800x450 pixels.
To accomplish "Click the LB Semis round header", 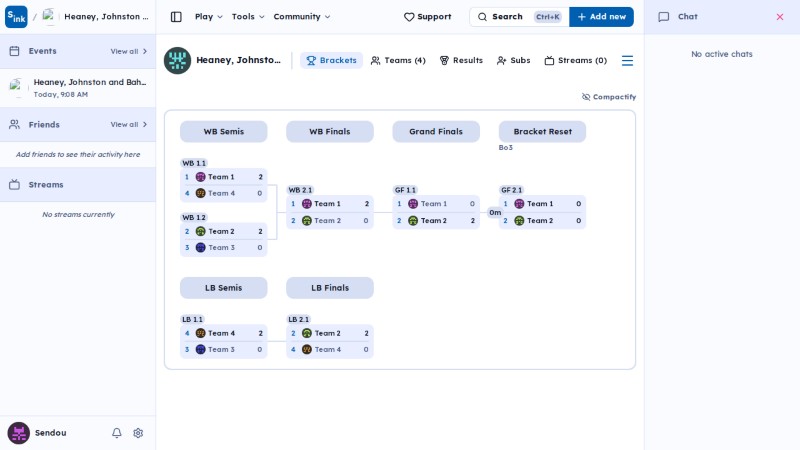I will click(x=223, y=288).
